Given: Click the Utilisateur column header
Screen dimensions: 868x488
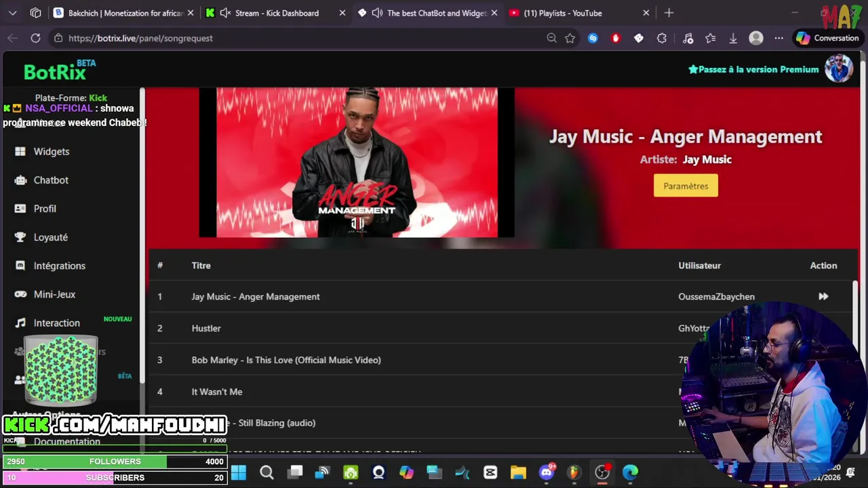Looking at the screenshot, I should click(699, 265).
